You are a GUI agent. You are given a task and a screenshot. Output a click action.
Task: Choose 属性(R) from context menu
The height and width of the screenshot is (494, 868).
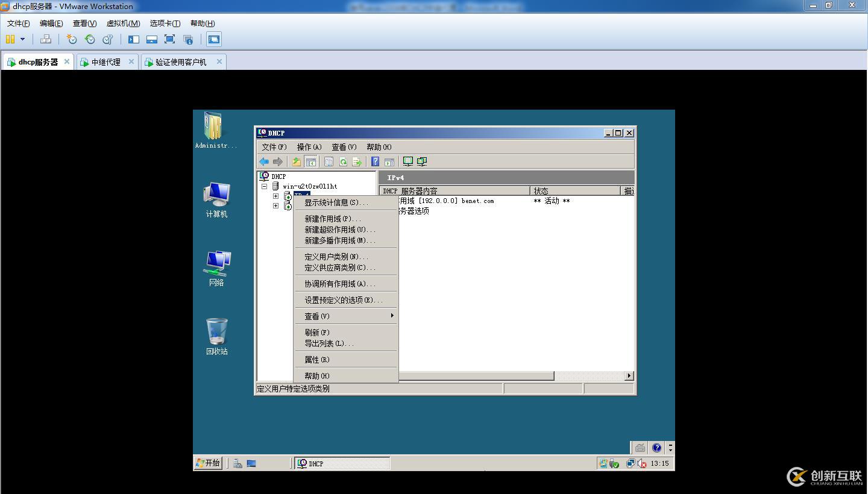[346, 360]
